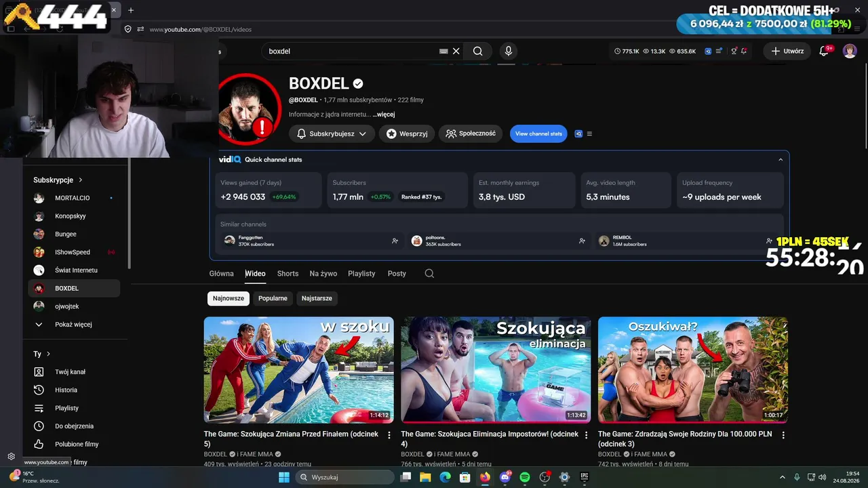
Task: Select the Najnowsze sort filter
Action: [229, 298]
